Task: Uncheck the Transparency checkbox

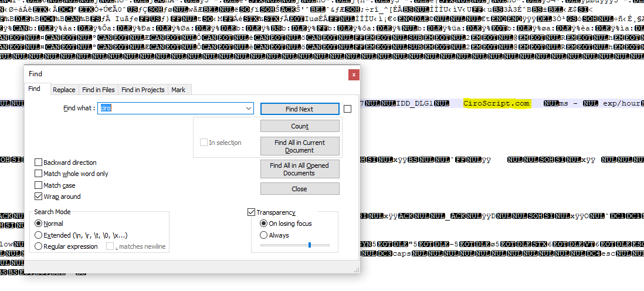Action: 251,212
